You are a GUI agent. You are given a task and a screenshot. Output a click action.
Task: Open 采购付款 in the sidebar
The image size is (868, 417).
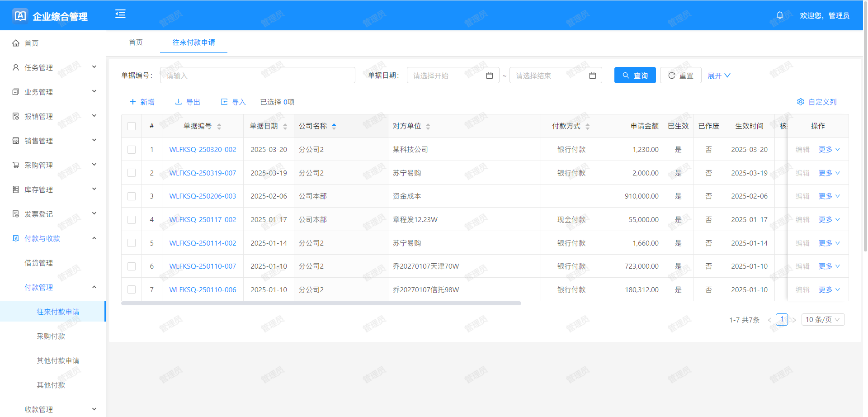coord(51,336)
